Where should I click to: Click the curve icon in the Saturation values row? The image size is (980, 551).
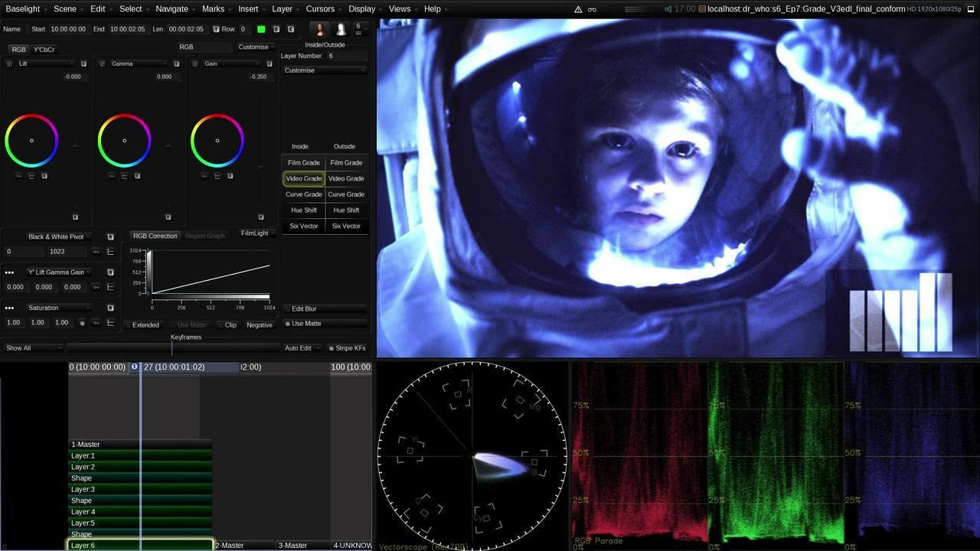click(x=110, y=323)
